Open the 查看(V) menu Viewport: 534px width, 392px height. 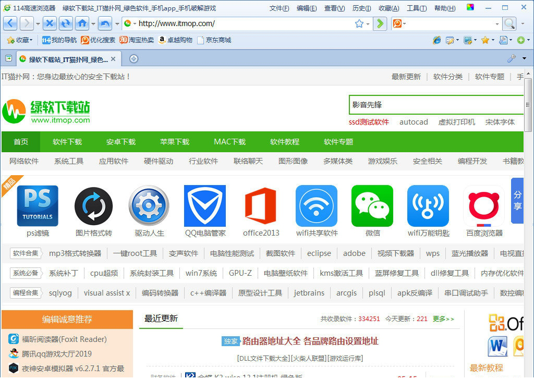click(334, 8)
